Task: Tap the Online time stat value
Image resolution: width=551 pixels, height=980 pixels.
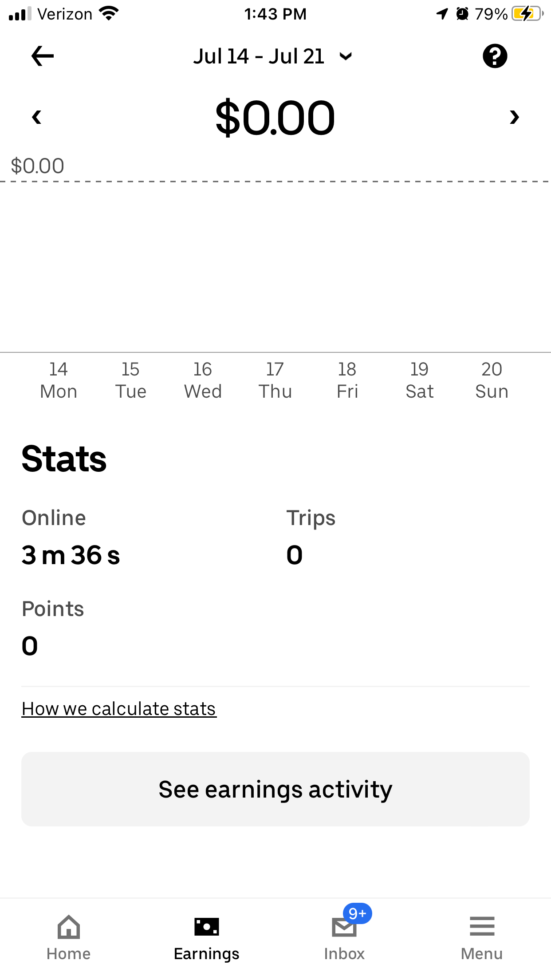Action: pos(71,555)
